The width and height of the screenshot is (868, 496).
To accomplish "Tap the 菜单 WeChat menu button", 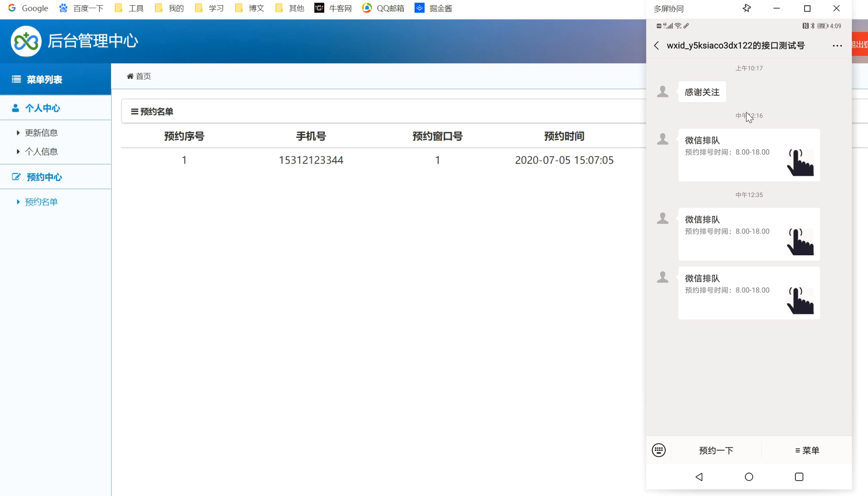I will click(807, 450).
